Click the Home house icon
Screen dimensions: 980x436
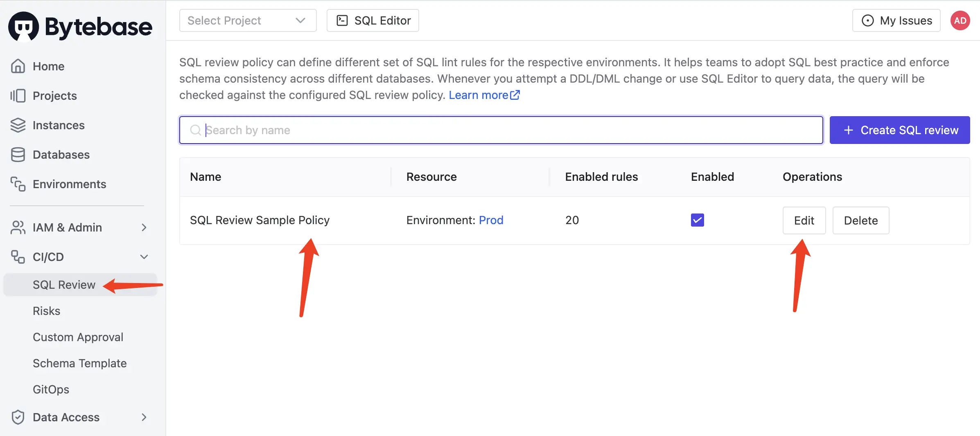pos(18,66)
